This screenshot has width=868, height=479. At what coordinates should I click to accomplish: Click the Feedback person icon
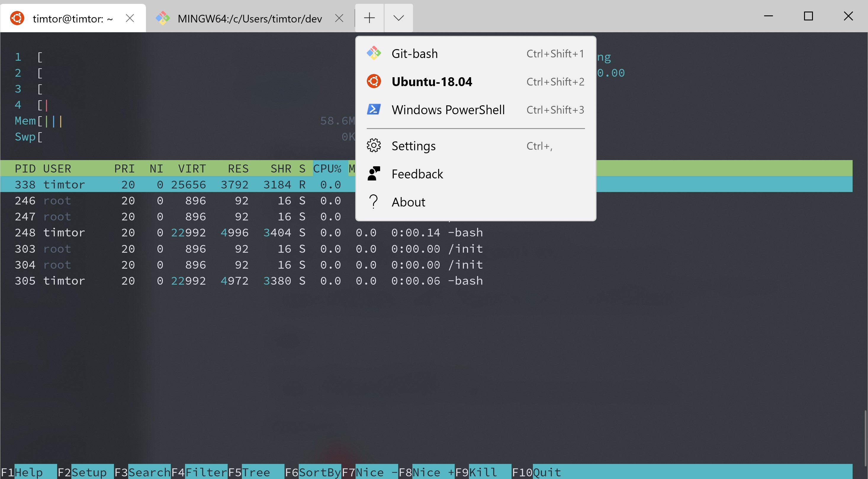pyautogui.click(x=374, y=174)
